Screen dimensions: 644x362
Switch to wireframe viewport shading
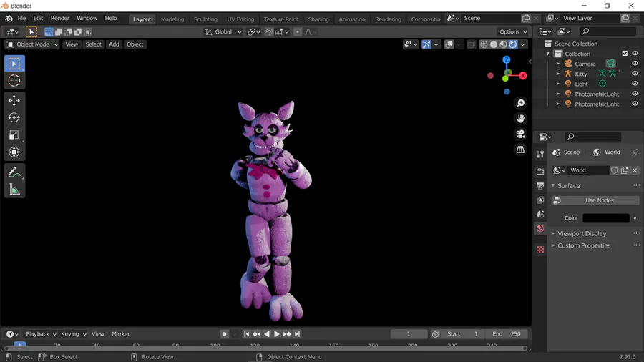[x=484, y=44]
